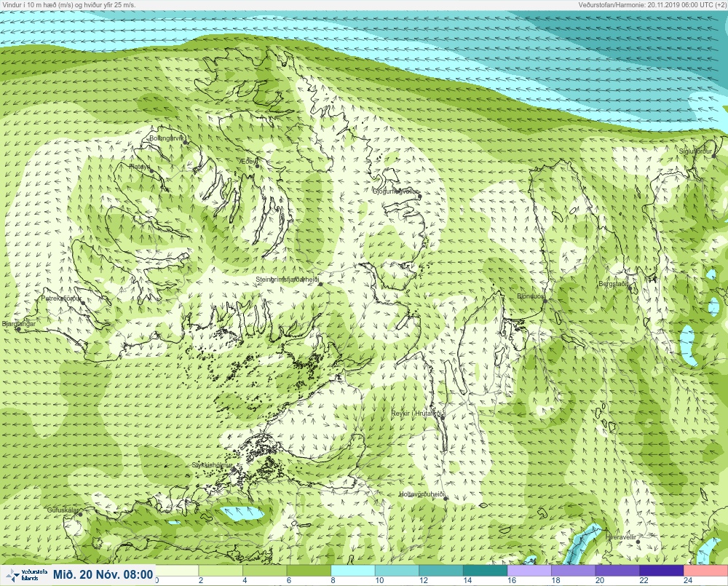Select the 12–14 m/s teal legend swatch
The image size is (728, 586).
point(441,570)
